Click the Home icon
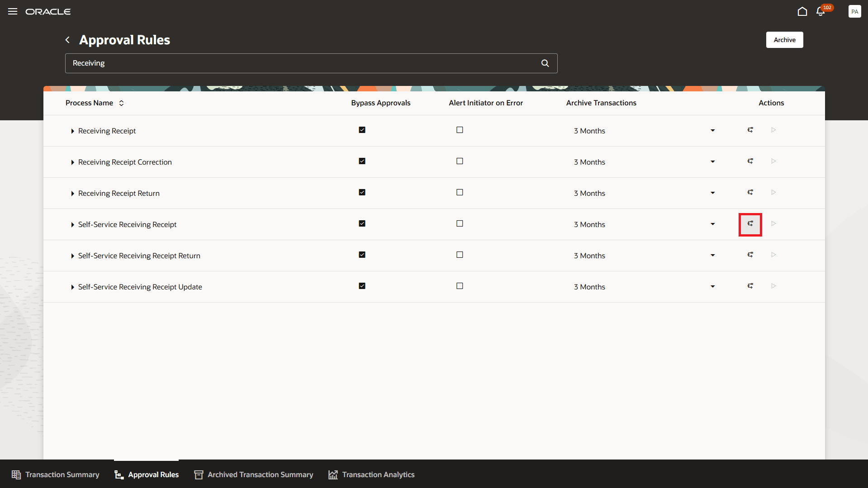This screenshot has height=488, width=868. (x=802, y=11)
